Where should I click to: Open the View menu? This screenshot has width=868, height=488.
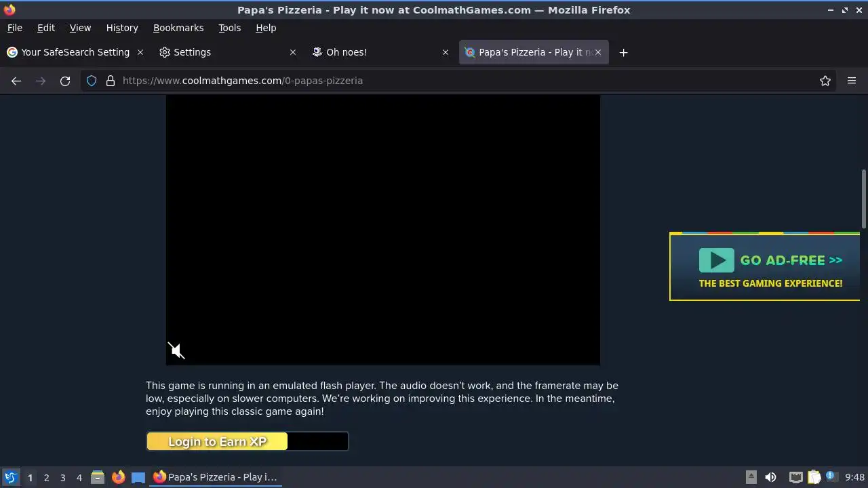[x=80, y=28]
